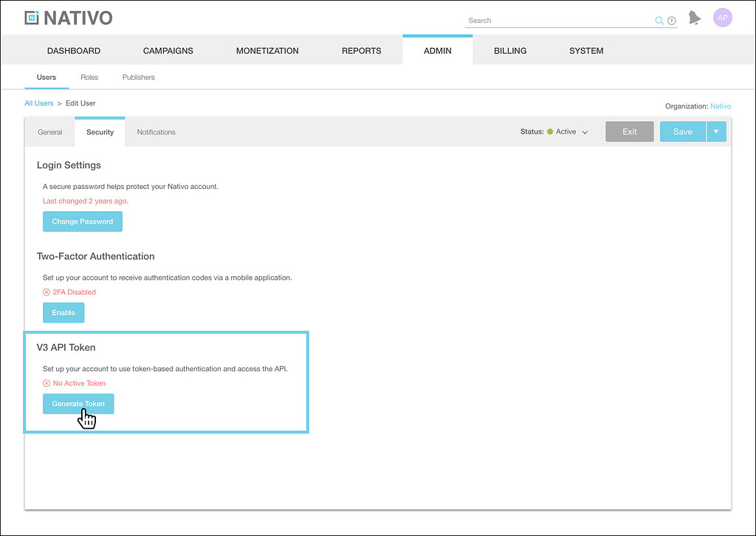Click the 'Organization:' label
756x536 pixels.
pos(687,106)
